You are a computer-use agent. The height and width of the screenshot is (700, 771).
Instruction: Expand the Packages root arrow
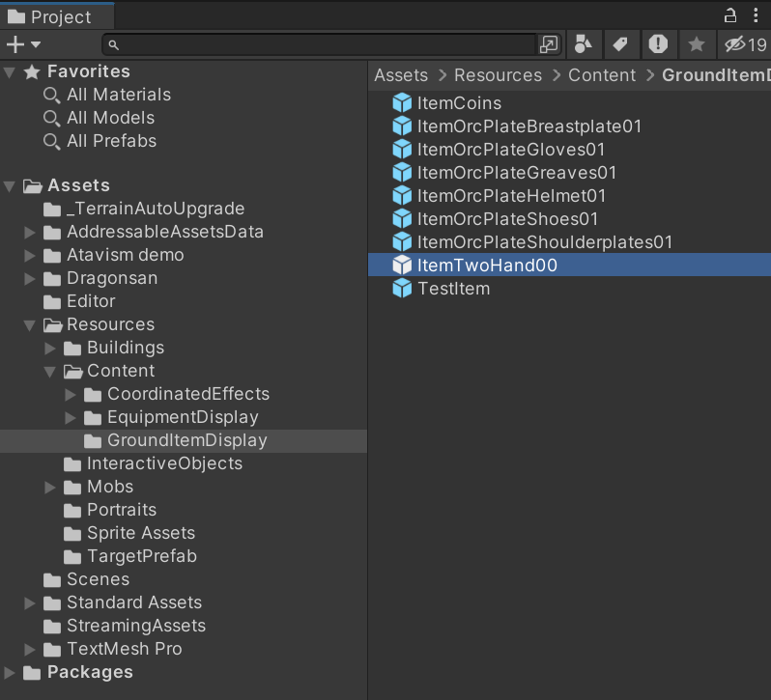point(10,673)
